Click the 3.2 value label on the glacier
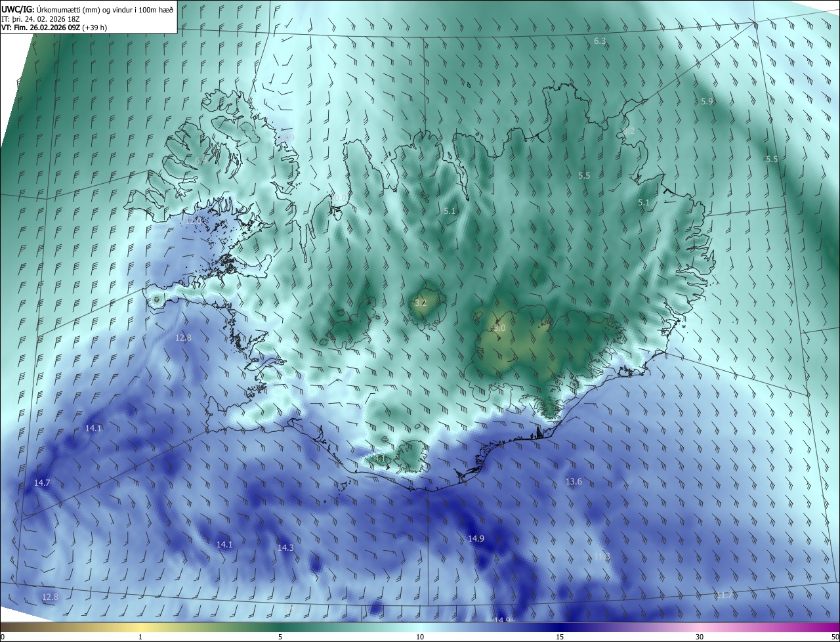Screen dimensions: 840x642 pos(421,303)
